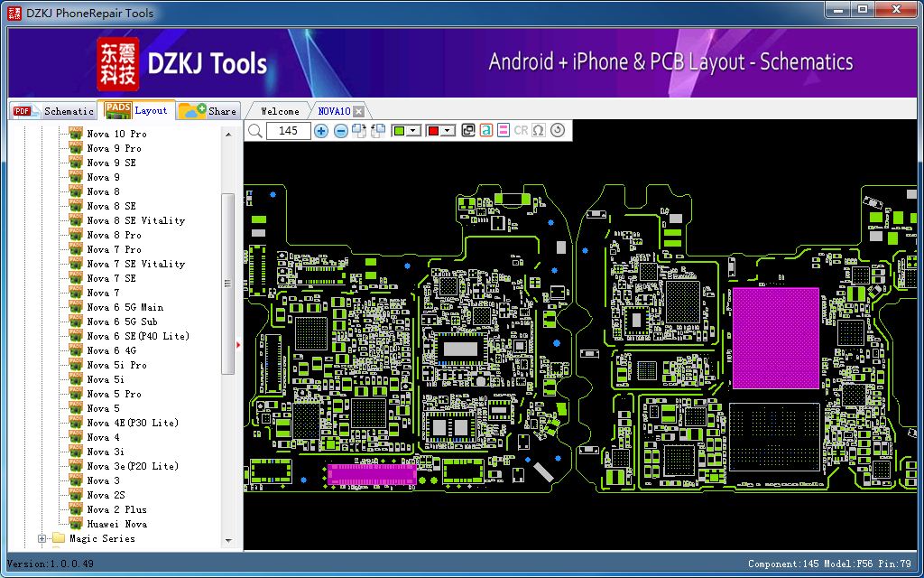Select Huawei Nova entry

pos(116,524)
